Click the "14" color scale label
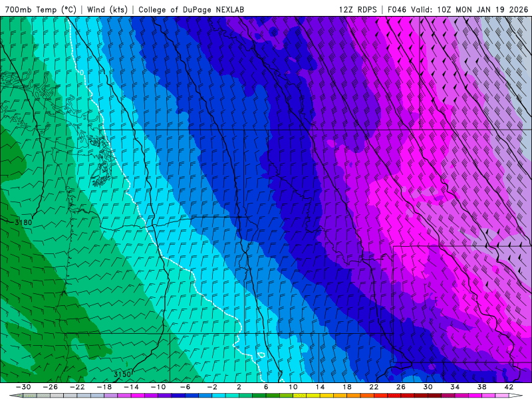532x399 pixels. point(320,387)
